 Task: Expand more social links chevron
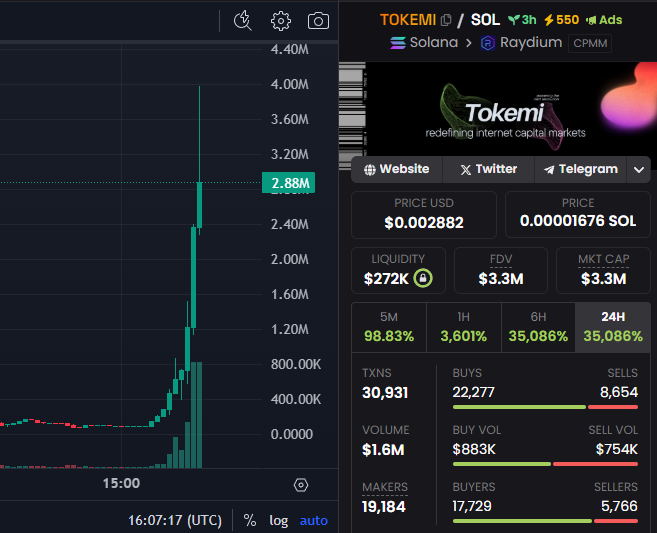coord(639,170)
